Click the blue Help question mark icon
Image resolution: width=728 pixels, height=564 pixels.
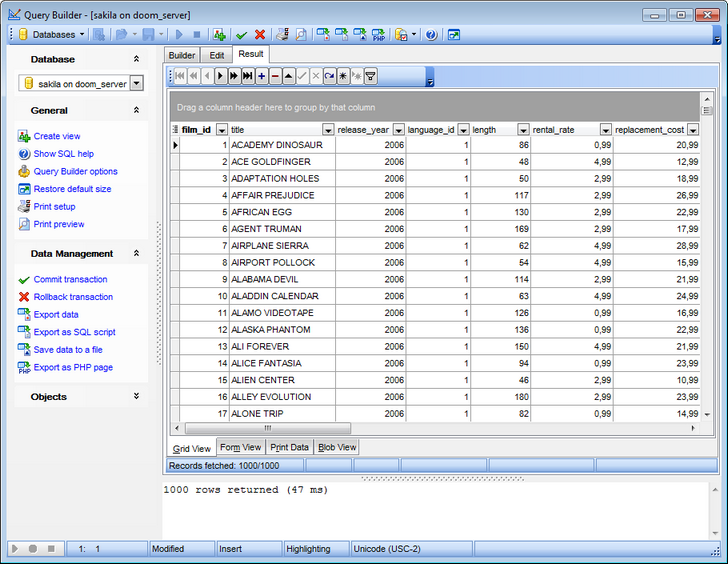[x=431, y=35]
